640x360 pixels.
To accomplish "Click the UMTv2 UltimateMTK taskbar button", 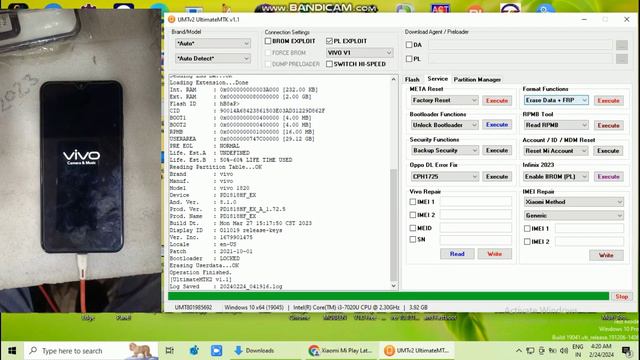I will (418, 351).
